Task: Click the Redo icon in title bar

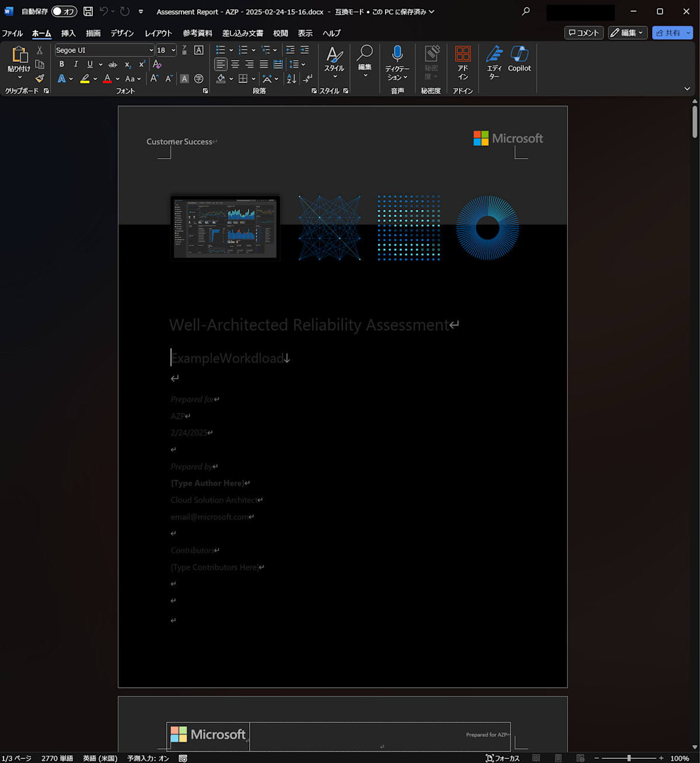Action: 125,12
